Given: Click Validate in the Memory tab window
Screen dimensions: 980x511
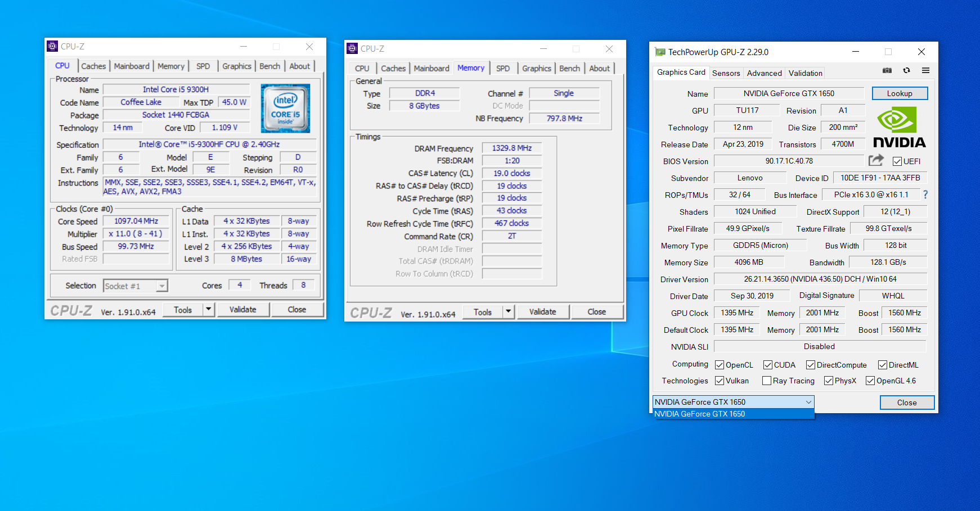Looking at the screenshot, I should [x=542, y=311].
